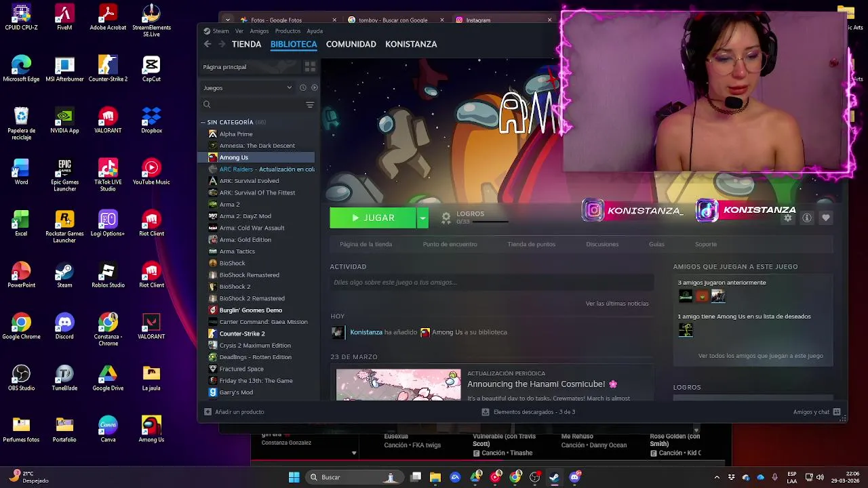The height and width of the screenshot is (488, 868).
Task: Open the Soporte link
Action: pyautogui.click(x=706, y=244)
